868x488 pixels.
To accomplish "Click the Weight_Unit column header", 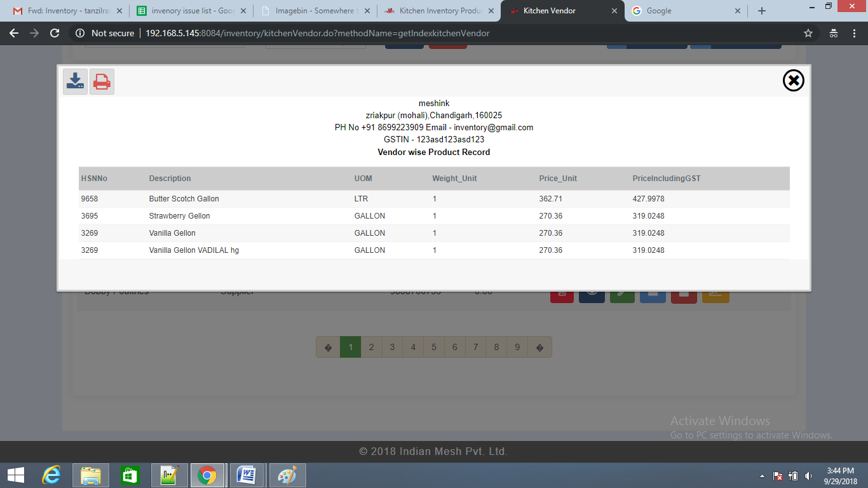I will point(454,179).
